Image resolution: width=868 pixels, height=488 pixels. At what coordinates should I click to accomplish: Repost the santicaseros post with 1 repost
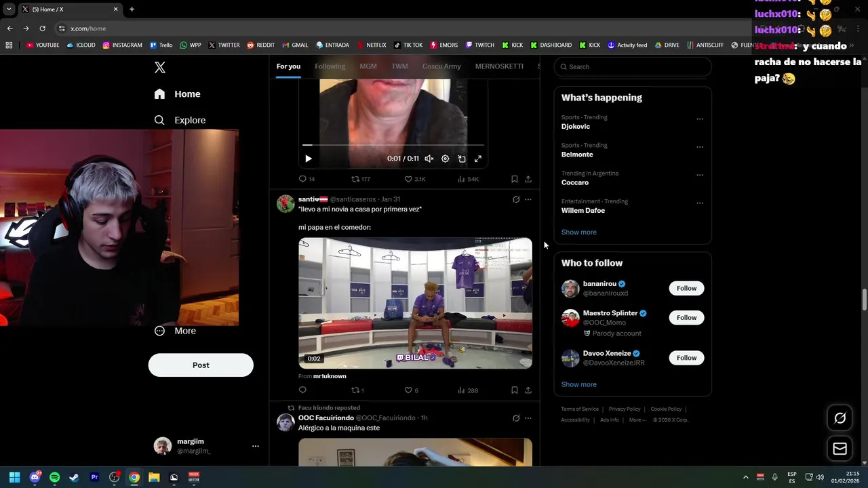tap(357, 390)
